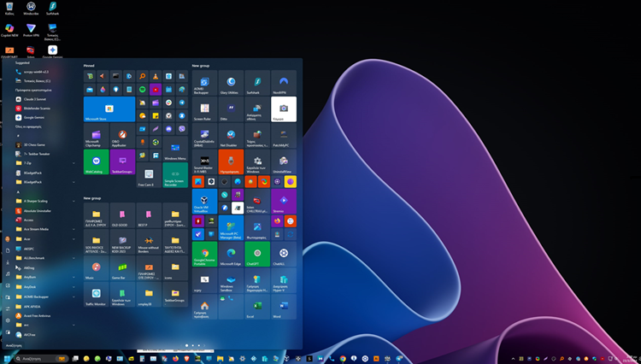Launch NordVPN tile
Image resolution: width=641 pixels, height=364 pixels.
[284, 83]
